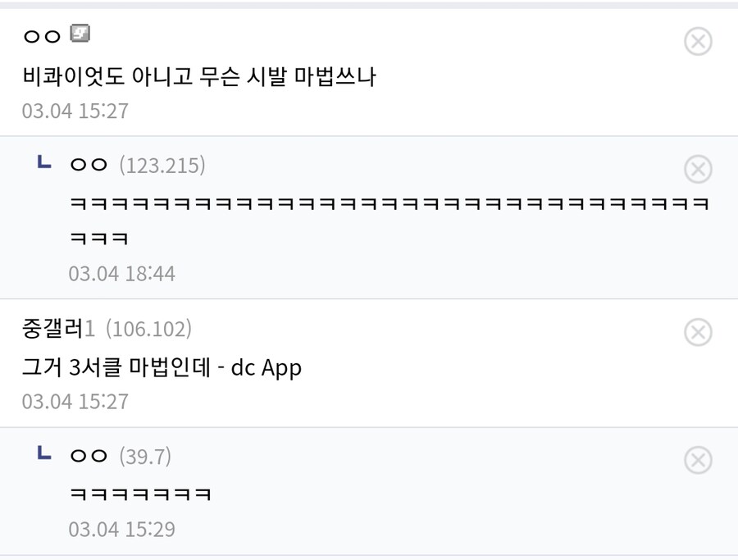
Task: Delete the reply from ㅇㅇ (39.7)
Action: coord(698,461)
